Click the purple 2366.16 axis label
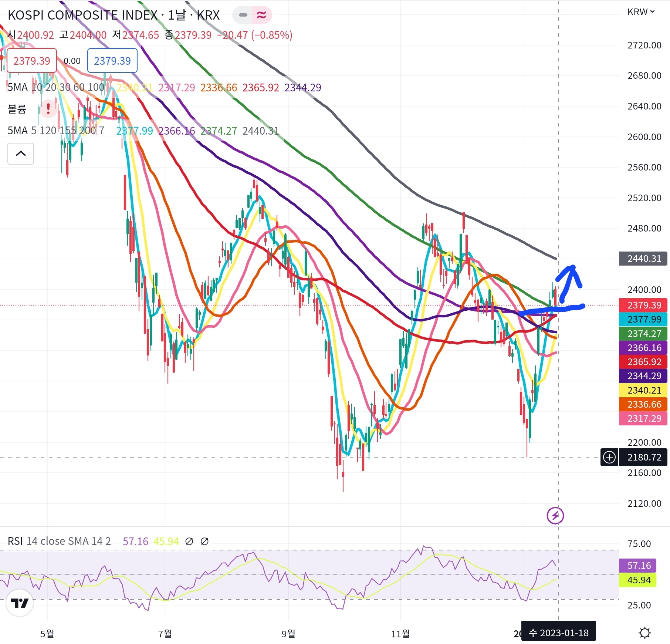This screenshot has width=670, height=644. point(644,348)
